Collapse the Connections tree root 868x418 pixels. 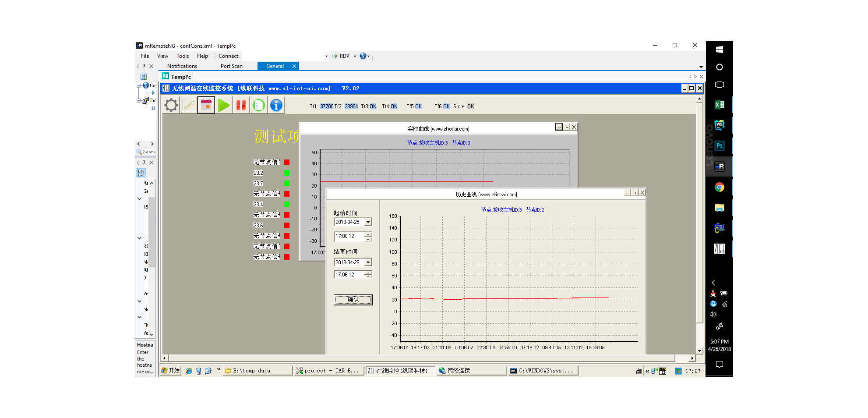click(x=138, y=86)
